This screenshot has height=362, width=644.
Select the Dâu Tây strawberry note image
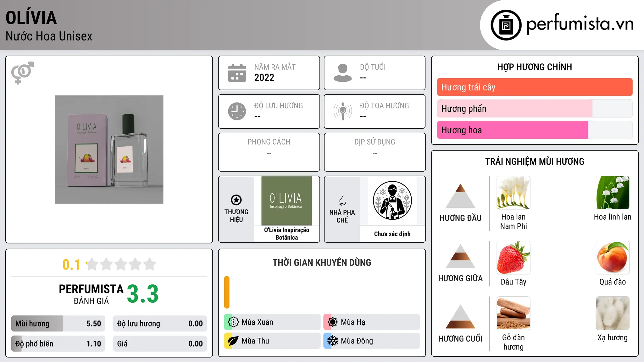[514, 258]
